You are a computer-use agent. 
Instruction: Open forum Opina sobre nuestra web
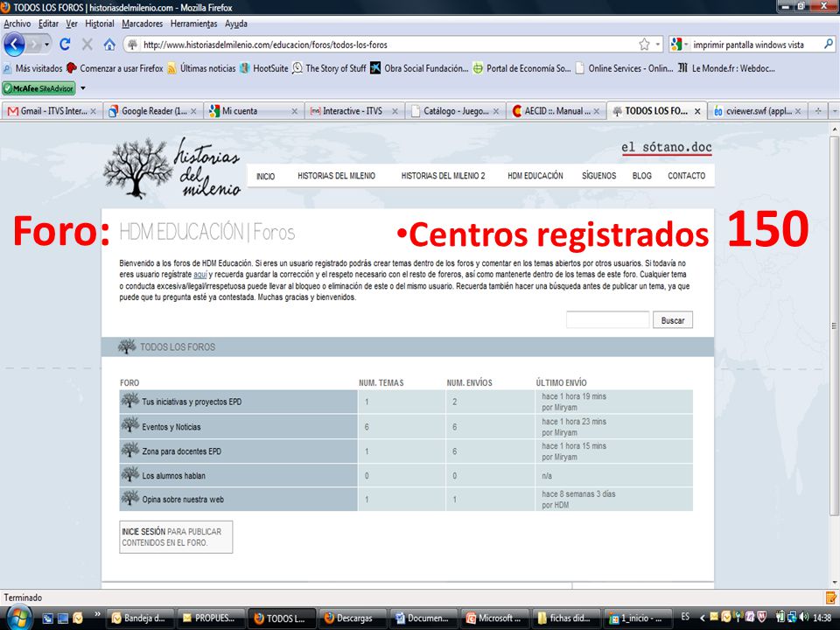[183, 500]
